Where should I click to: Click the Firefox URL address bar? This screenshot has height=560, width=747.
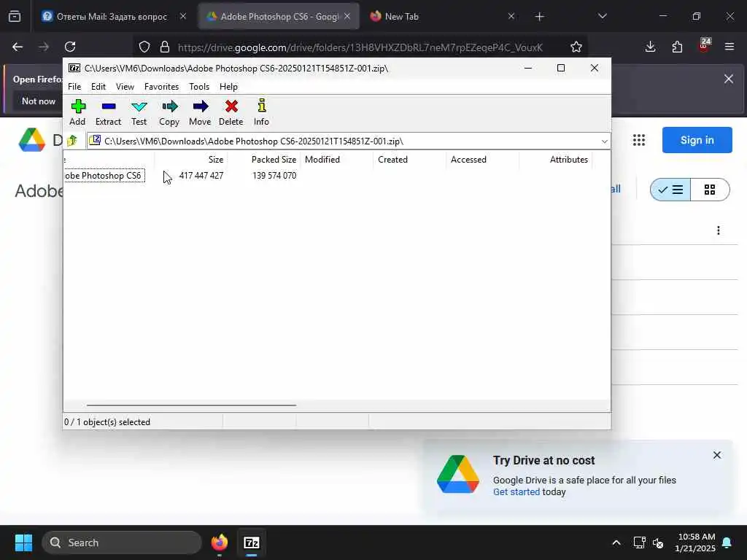pos(360,47)
